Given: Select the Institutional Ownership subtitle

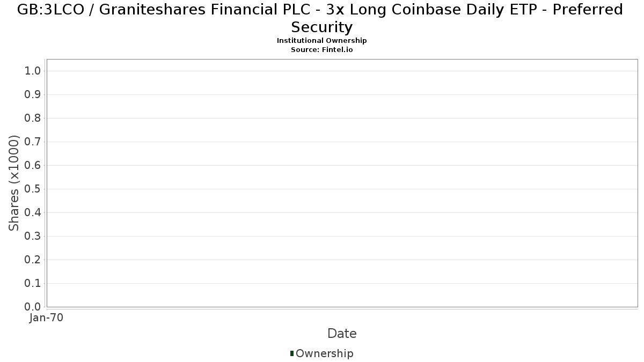Looking at the screenshot, I should pos(321,41).
